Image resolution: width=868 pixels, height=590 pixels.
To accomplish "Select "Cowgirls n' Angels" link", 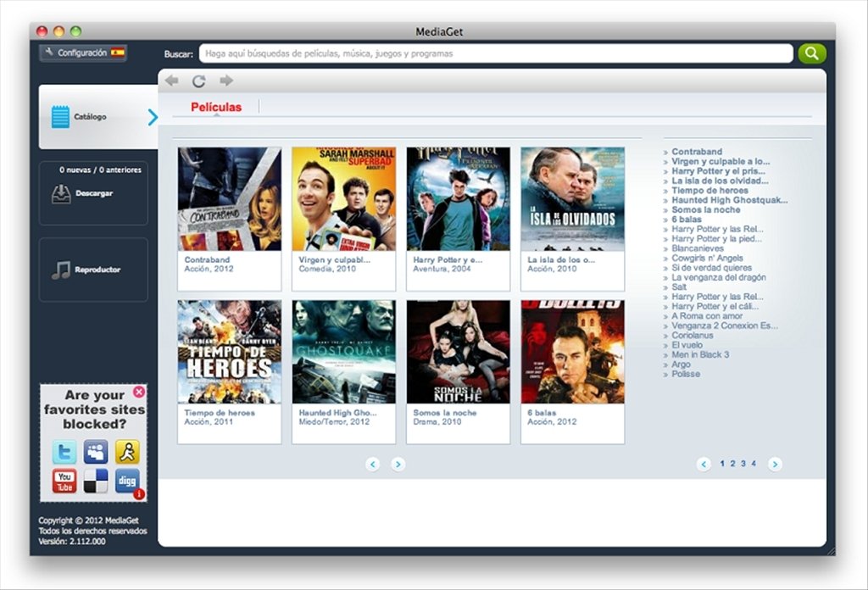I will [707, 258].
